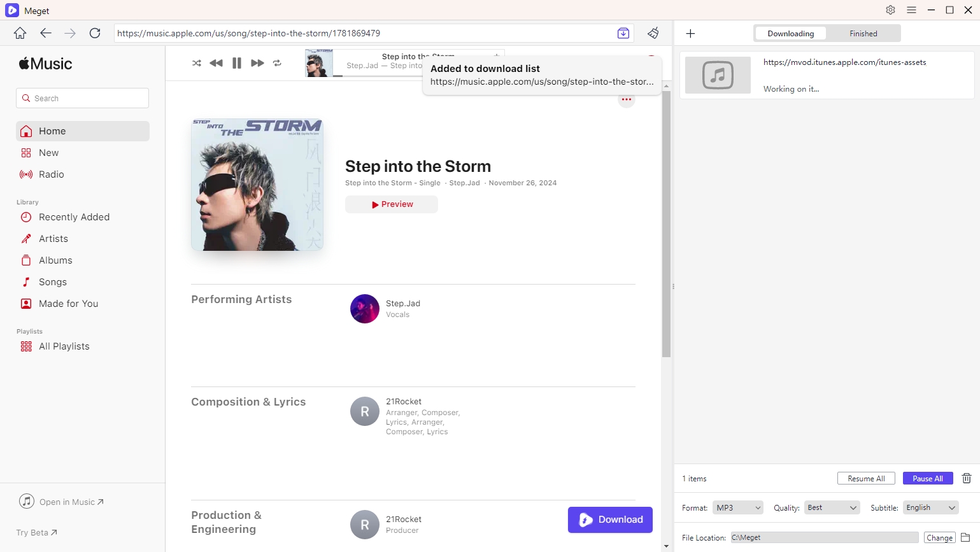Click the page vertical scrollbar thumb
Screen dimensions: 980x552
pos(666,224)
